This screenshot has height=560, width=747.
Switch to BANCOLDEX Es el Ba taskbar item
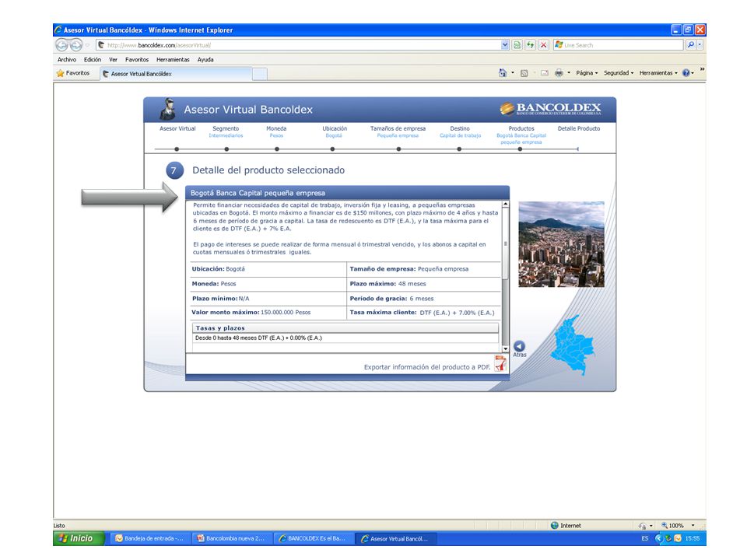[314, 538]
